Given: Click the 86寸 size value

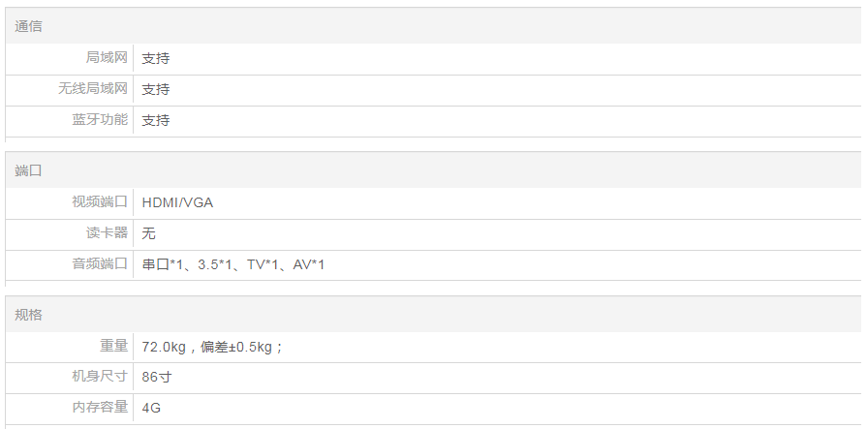Looking at the screenshot, I should (x=156, y=377).
